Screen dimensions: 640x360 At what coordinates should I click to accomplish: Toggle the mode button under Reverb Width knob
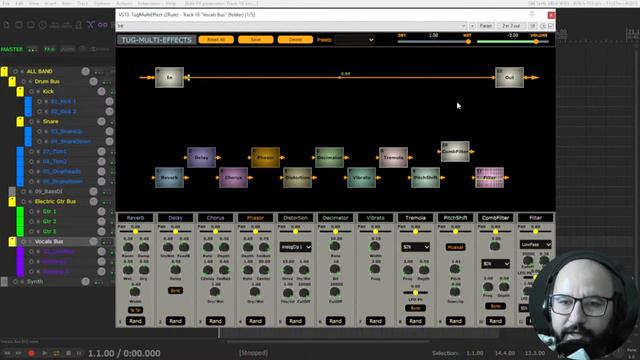pyautogui.click(x=135, y=310)
